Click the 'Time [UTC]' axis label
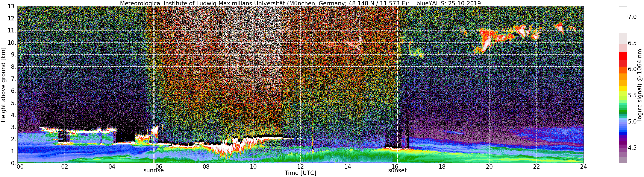Viewport: 644px width, 177px height. [x=300, y=173]
